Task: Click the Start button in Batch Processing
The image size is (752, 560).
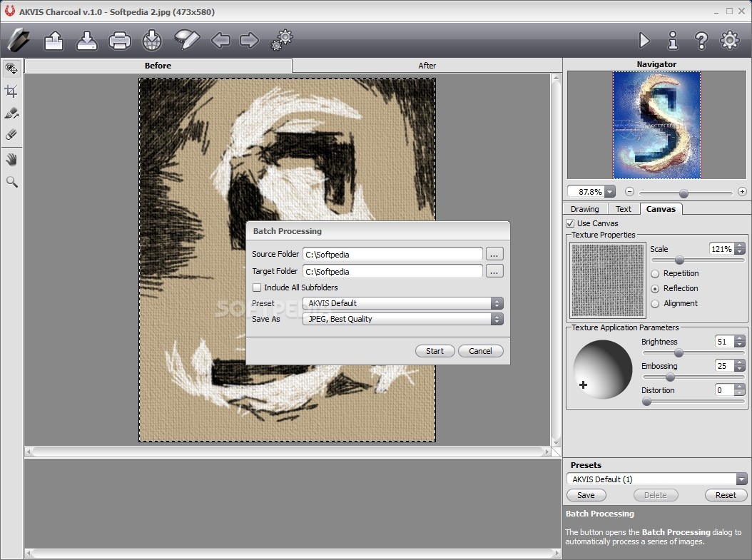Action: pos(435,351)
